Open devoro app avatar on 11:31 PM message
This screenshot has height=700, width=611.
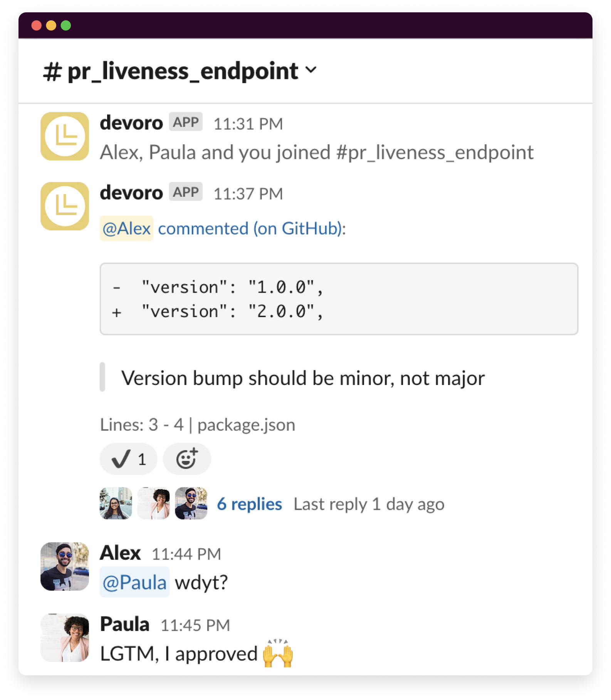[x=65, y=136]
